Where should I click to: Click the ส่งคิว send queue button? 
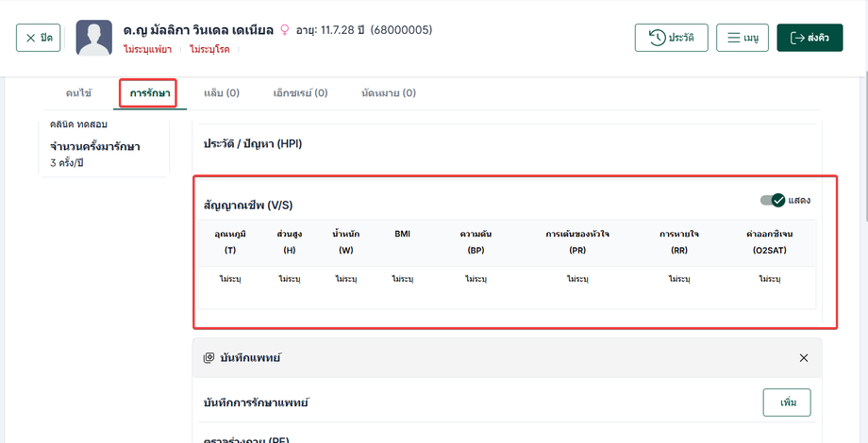pyautogui.click(x=810, y=38)
